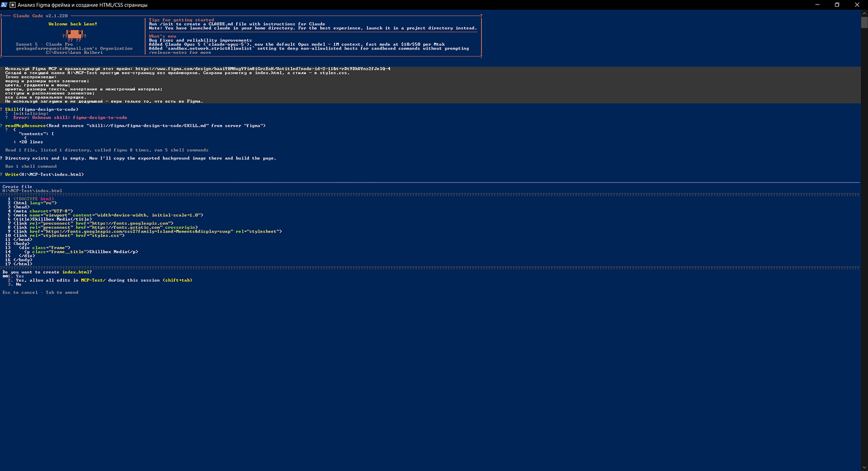Choose "Yes, allow all edits in MCP-Test/" option

point(100,280)
